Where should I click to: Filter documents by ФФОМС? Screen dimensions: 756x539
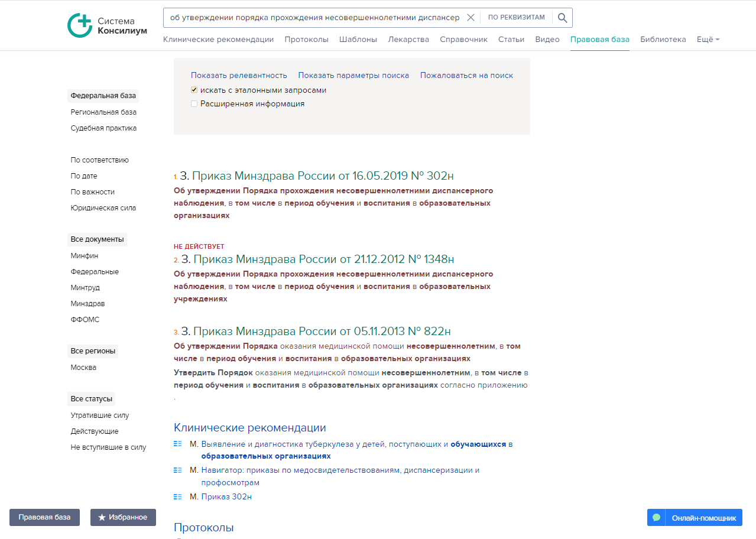pos(85,319)
